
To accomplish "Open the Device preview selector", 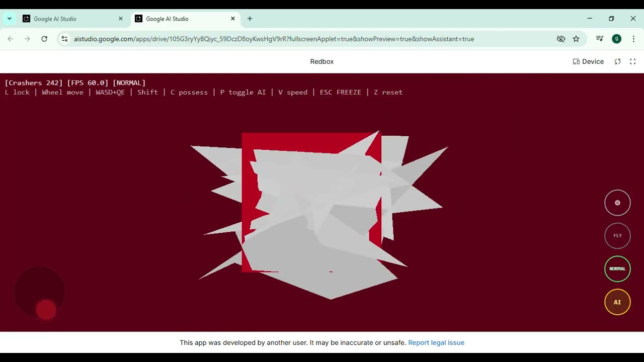I will (x=588, y=61).
